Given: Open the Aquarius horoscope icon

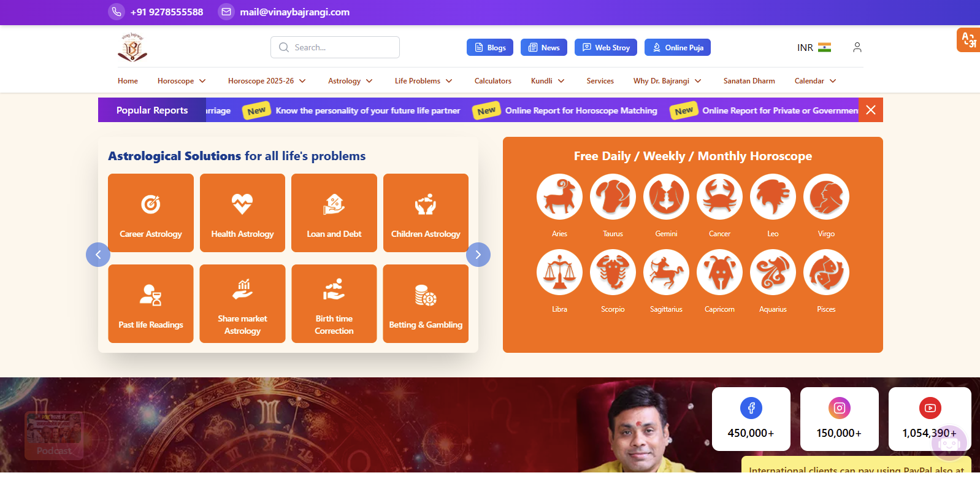Looking at the screenshot, I should (x=773, y=272).
